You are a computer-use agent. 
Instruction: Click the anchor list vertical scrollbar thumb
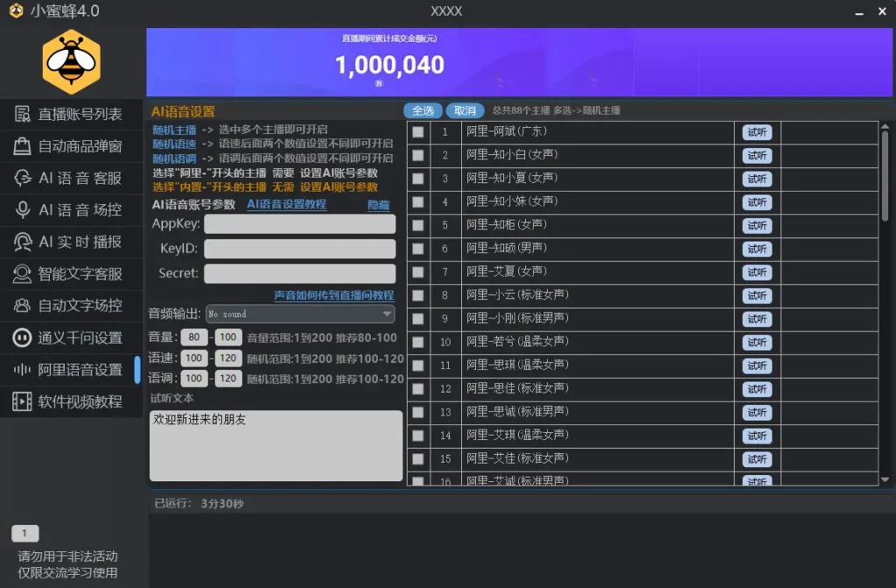tap(885, 176)
